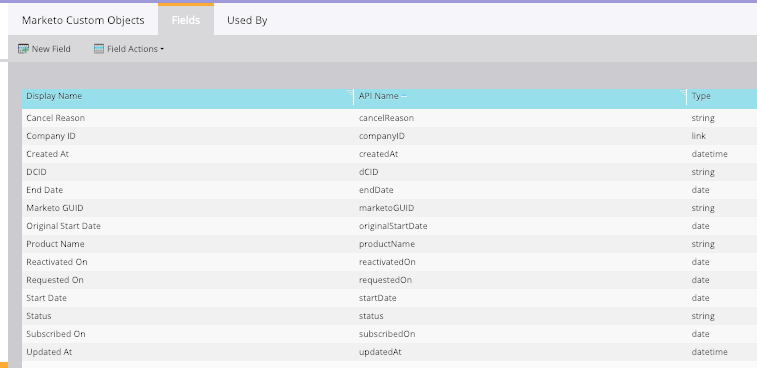
Task: Click the Field Actions table icon
Action: pyautogui.click(x=99, y=49)
